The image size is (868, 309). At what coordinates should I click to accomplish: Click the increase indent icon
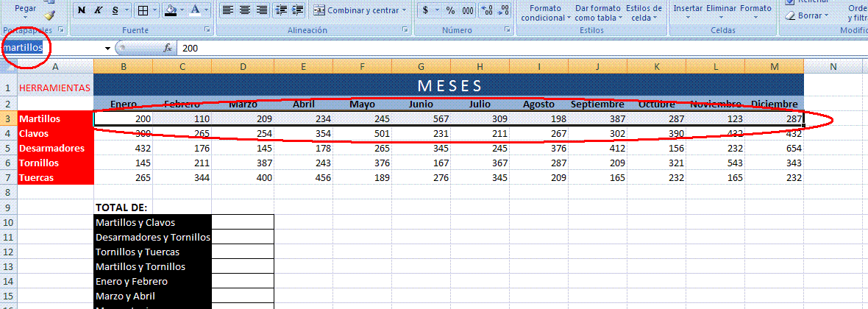click(x=296, y=11)
